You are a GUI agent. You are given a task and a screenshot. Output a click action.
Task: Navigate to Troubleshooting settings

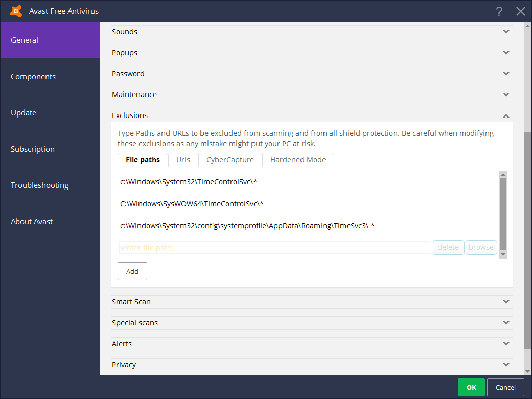click(39, 185)
